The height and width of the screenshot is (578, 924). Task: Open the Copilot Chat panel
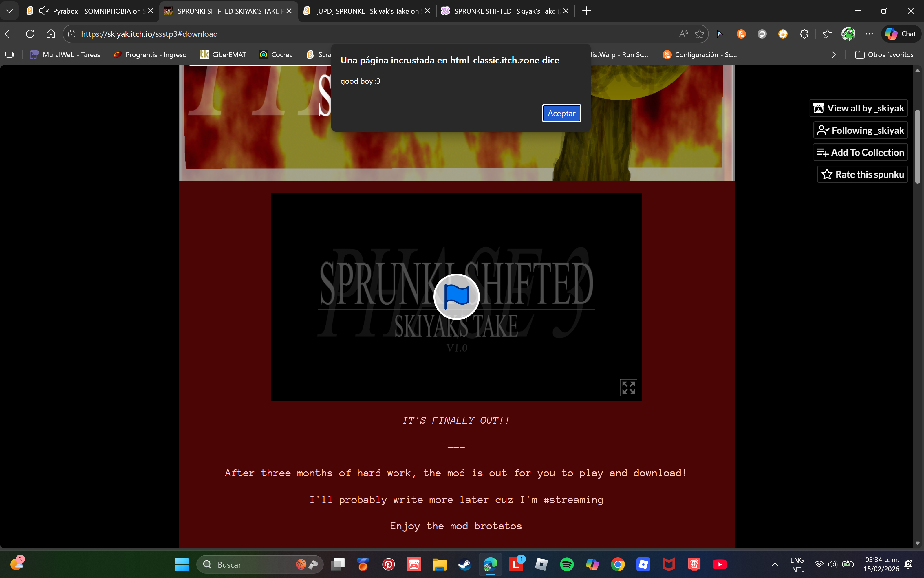pyautogui.click(x=901, y=34)
